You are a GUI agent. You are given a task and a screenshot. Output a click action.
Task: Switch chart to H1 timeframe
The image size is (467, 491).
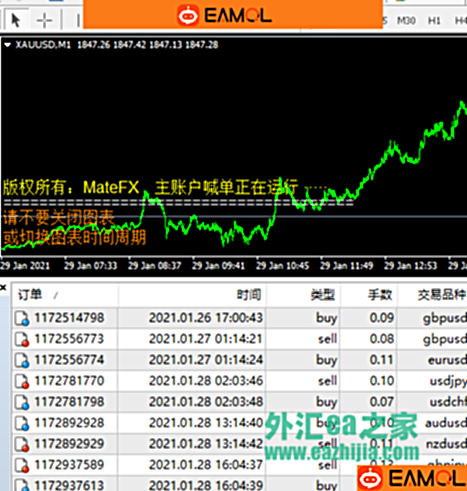pos(434,21)
